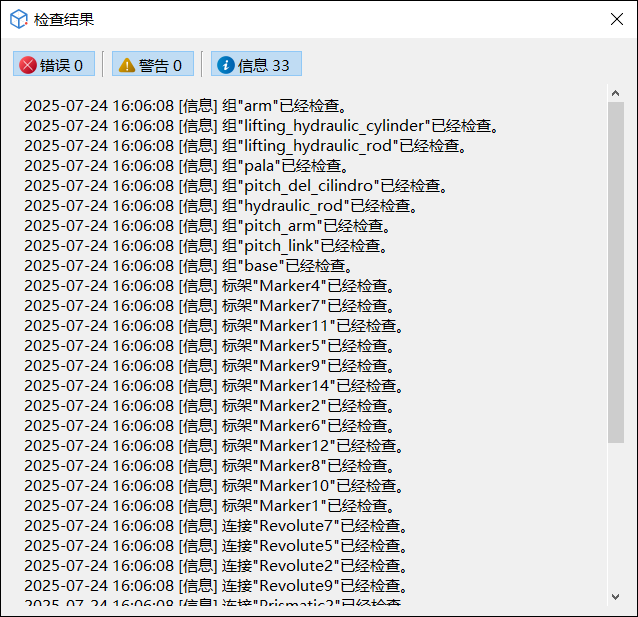Click the red error X icon
638x617 pixels.
28,65
